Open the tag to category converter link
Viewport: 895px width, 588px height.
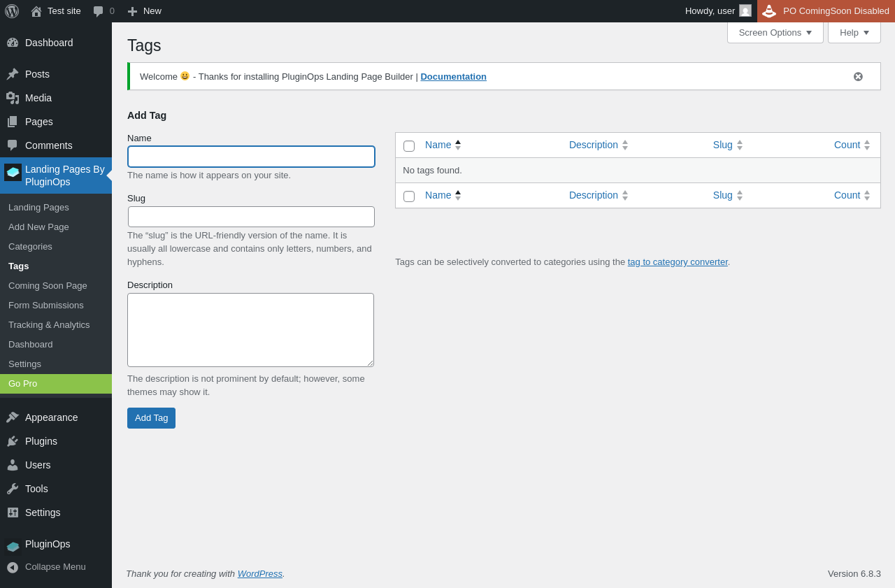click(x=678, y=261)
